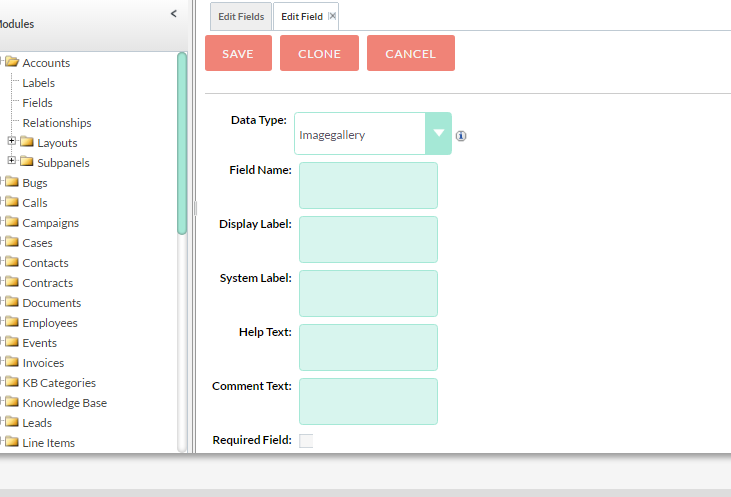Click the Bugs folder icon

(12, 182)
